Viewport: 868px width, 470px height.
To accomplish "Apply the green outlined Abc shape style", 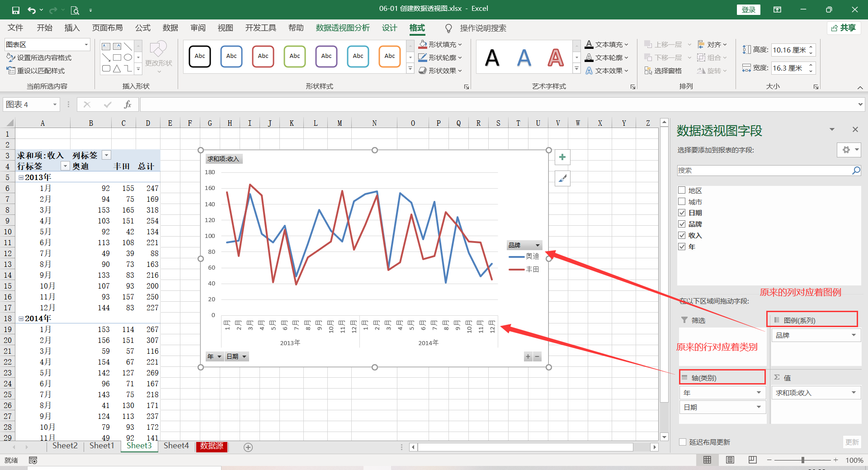I will point(295,56).
